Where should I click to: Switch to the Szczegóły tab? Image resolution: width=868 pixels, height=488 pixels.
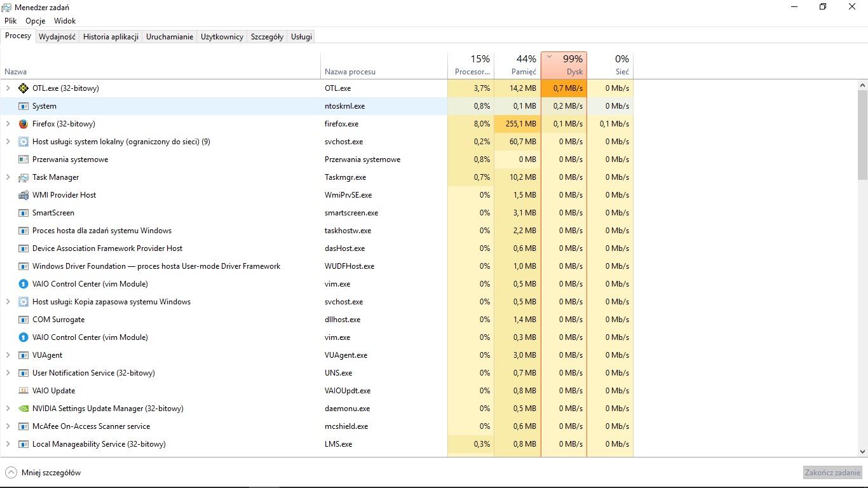pyautogui.click(x=267, y=37)
